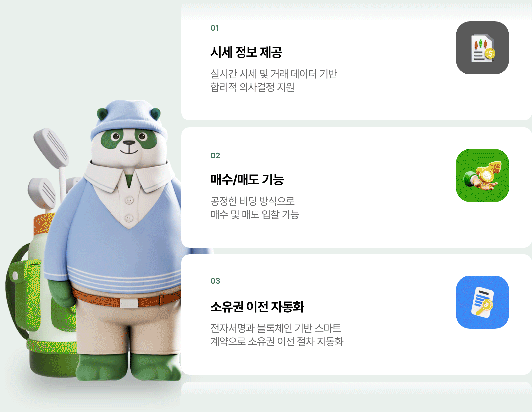The width and height of the screenshot is (532, 412).
Task: Click the panda's blue beanie hat
Action: pyautogui.click(x=129, y=120)
